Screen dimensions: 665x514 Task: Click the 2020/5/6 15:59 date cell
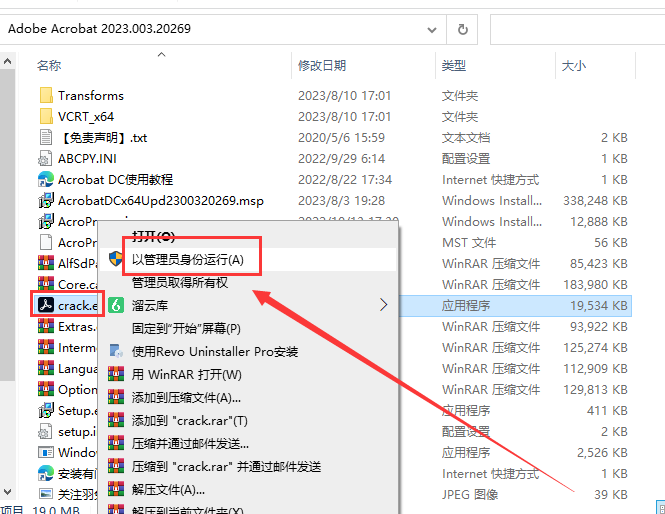tap(341, 137)
